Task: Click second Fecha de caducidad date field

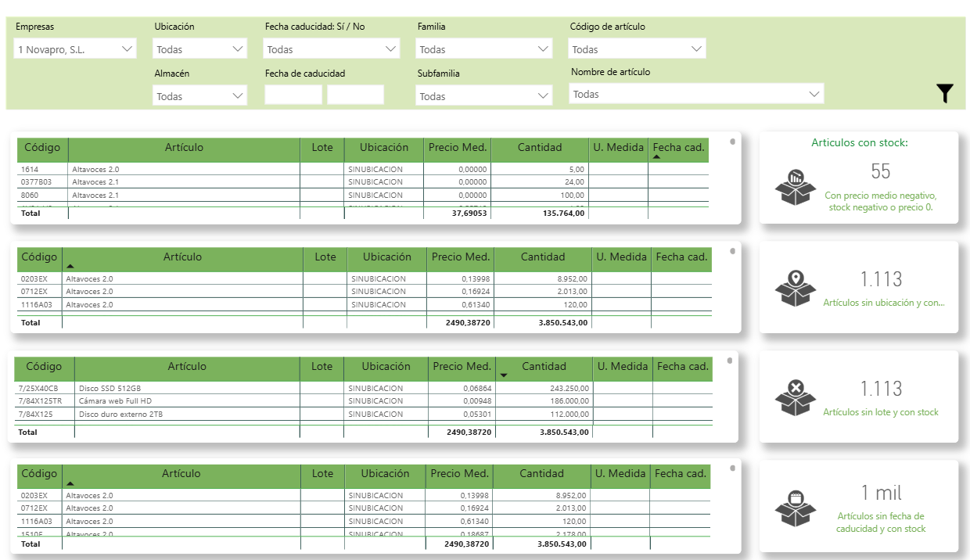Action: [x=356, y=95]
